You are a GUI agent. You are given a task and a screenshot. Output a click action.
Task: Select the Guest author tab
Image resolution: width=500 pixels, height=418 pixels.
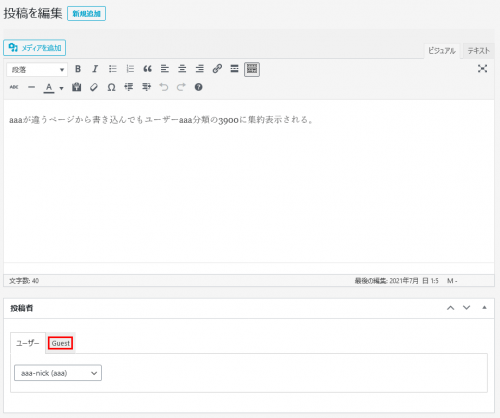(x=61, y=343)
